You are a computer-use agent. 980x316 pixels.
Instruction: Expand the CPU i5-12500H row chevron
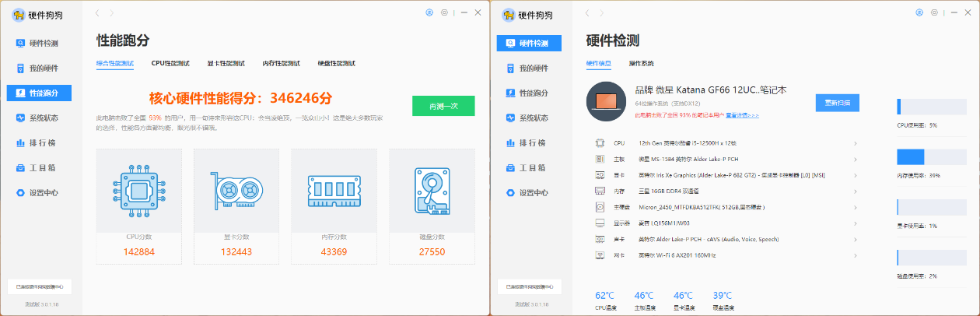click(856, 143)
